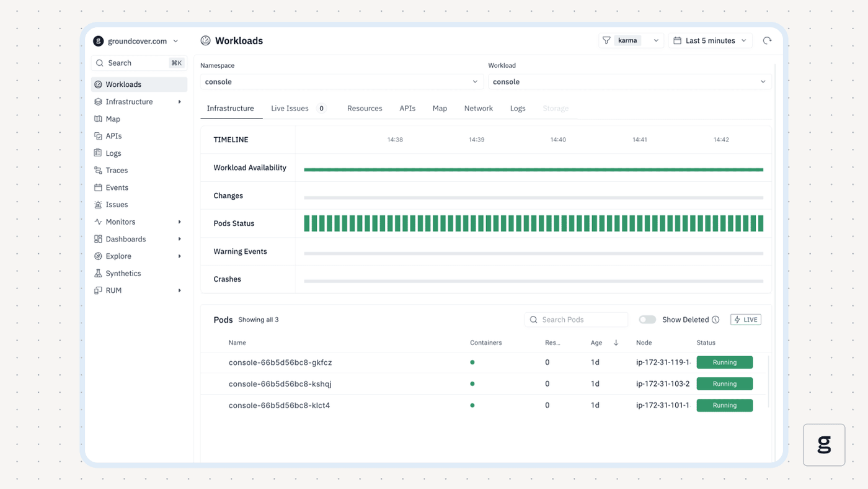Screen dimensions: 868x489
Task: Click the APIs icon in the sidebar
Action: click(x=98, y=136)
